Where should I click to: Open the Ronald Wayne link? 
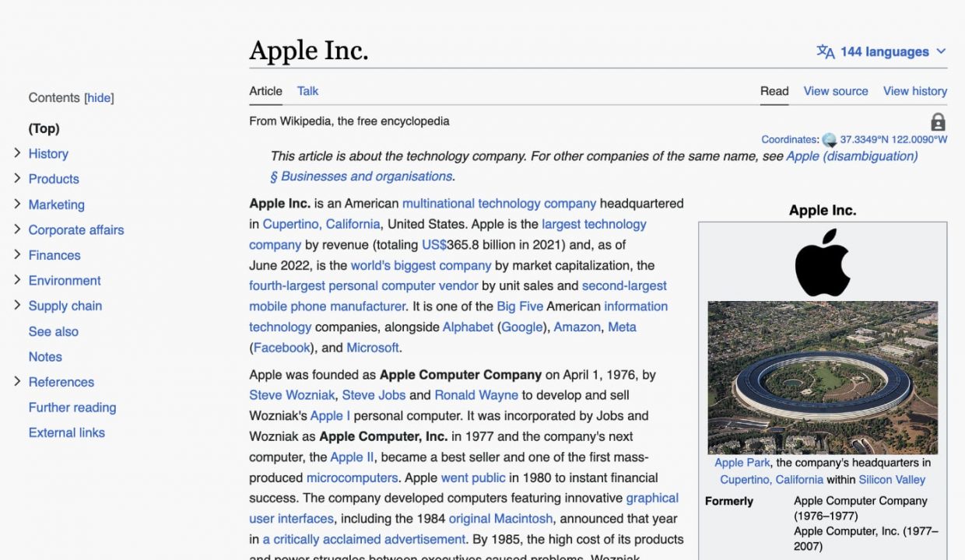click(x=476, y=395)
